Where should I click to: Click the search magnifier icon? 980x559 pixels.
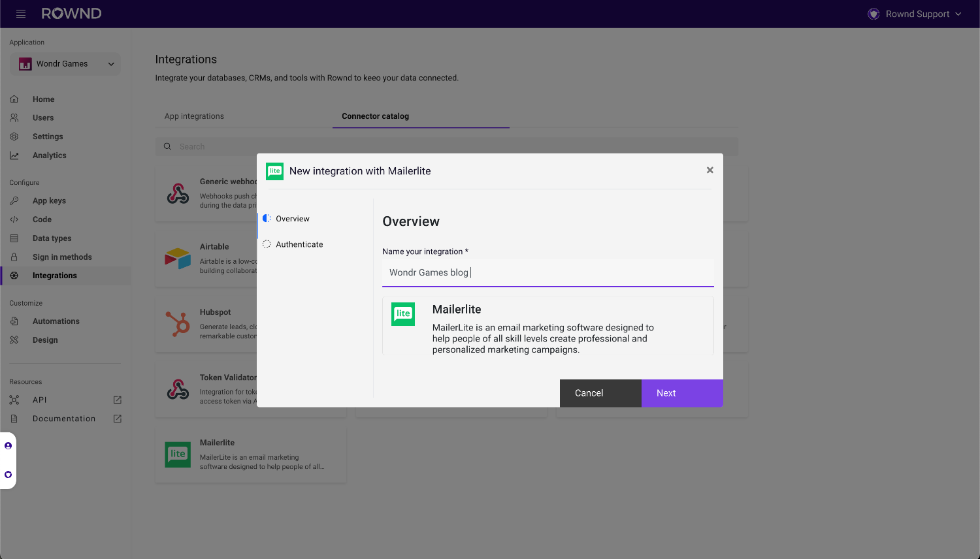[x=168, y=146]
